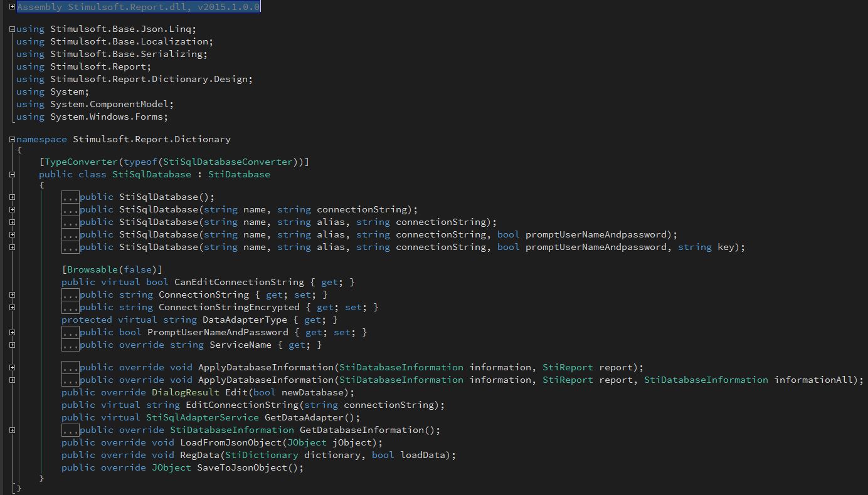Click ellipsis box before ConnectionString property
This screenshot has width=868, height=495.
(x=70, y=294)
